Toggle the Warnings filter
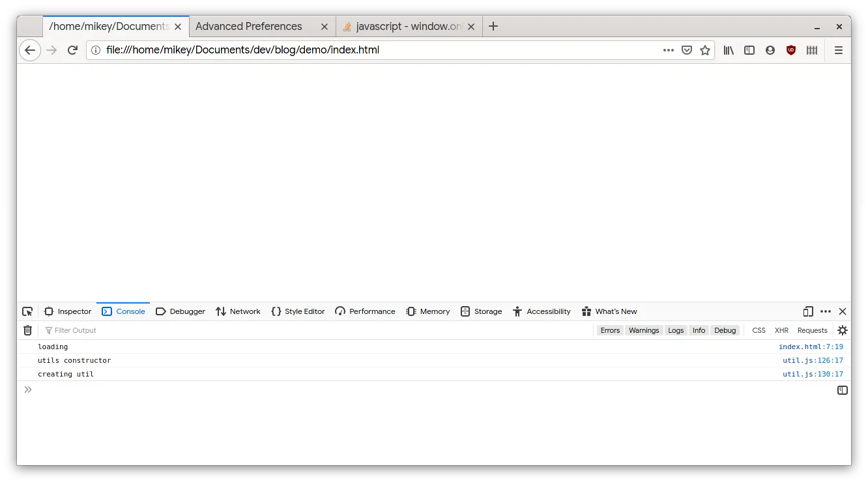 [644, 330]
